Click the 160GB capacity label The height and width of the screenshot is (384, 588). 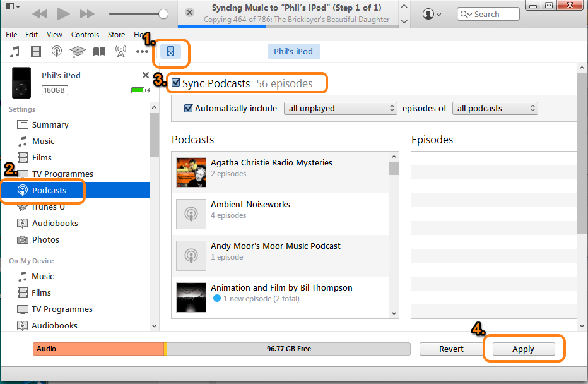[x=55, y=90]
